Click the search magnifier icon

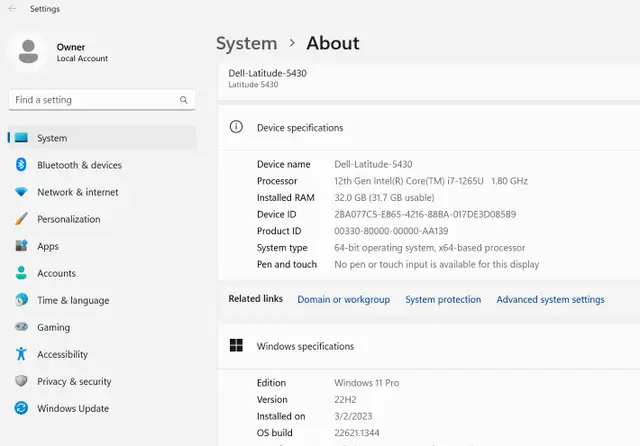coord(184,100)
